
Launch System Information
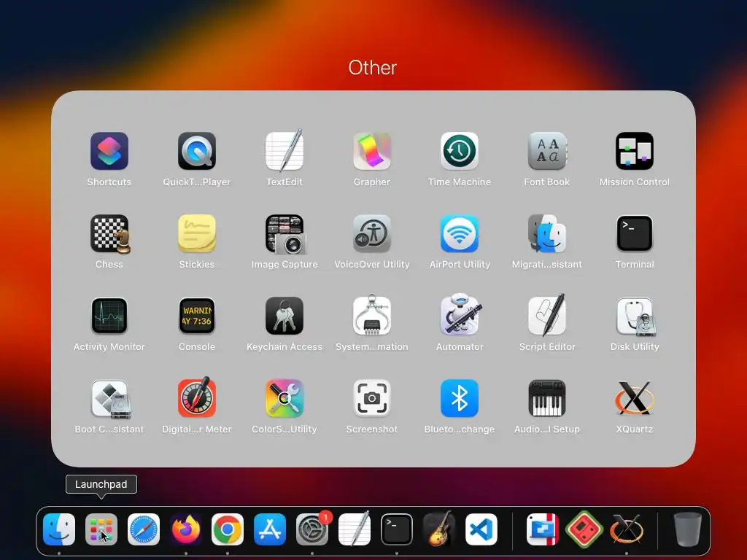[372, 315]
